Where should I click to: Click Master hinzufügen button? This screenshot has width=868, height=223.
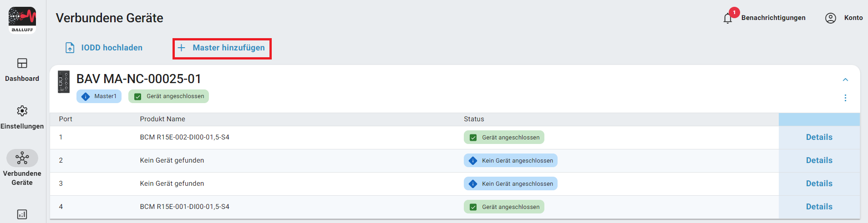pos(222,48)
